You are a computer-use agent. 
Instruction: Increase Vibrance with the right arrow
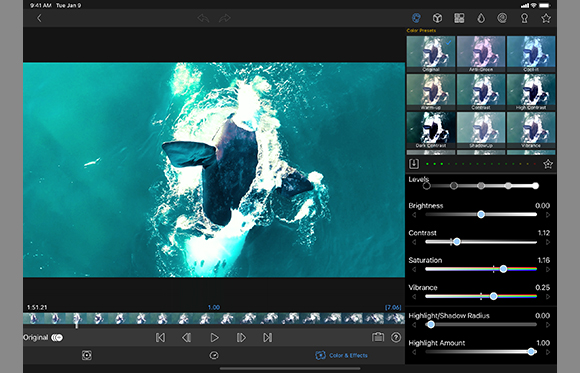(548, 296)
